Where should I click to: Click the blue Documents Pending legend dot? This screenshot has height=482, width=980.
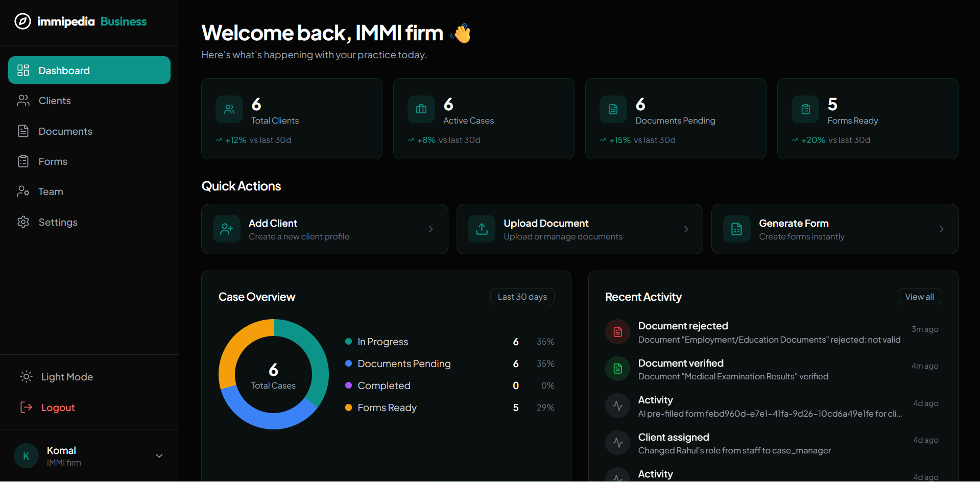tap(348, 364)
